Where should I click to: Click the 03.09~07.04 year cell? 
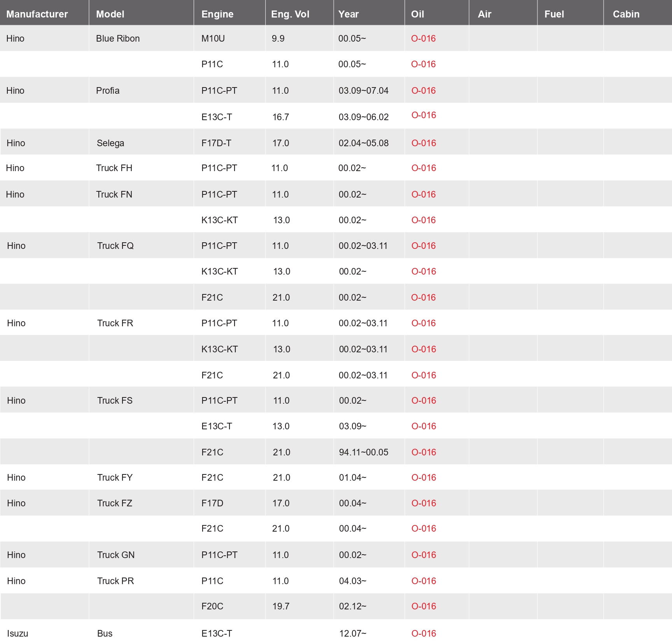point(364,91)
